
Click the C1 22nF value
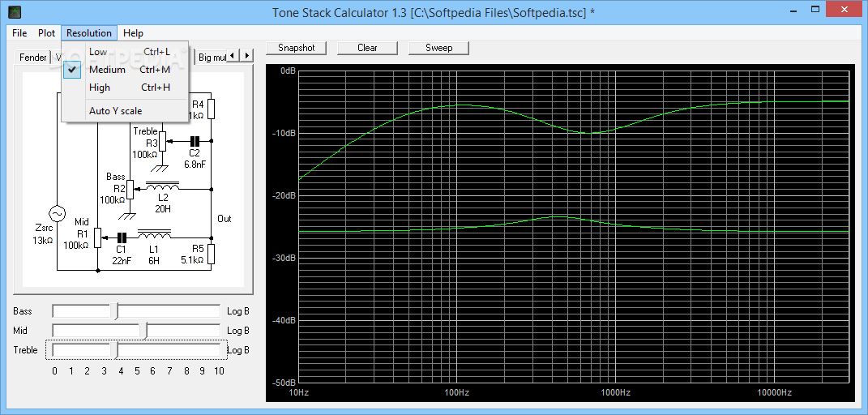point(122,261)
